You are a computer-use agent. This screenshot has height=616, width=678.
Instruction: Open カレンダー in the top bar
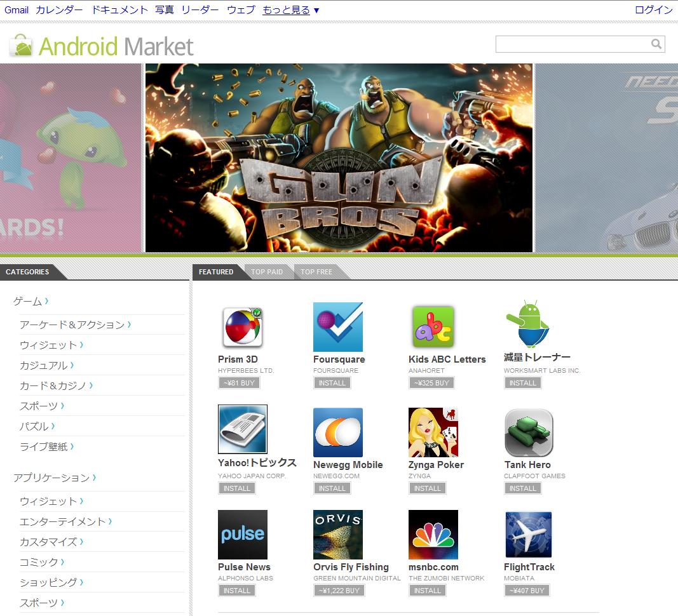59,10
